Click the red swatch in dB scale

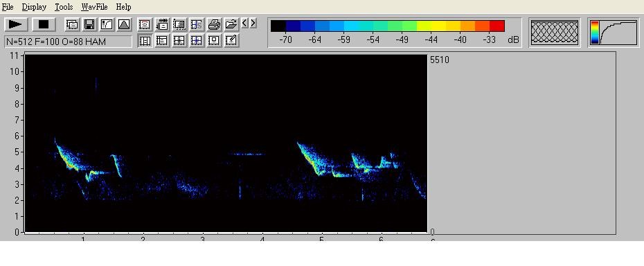pos(497,26)
